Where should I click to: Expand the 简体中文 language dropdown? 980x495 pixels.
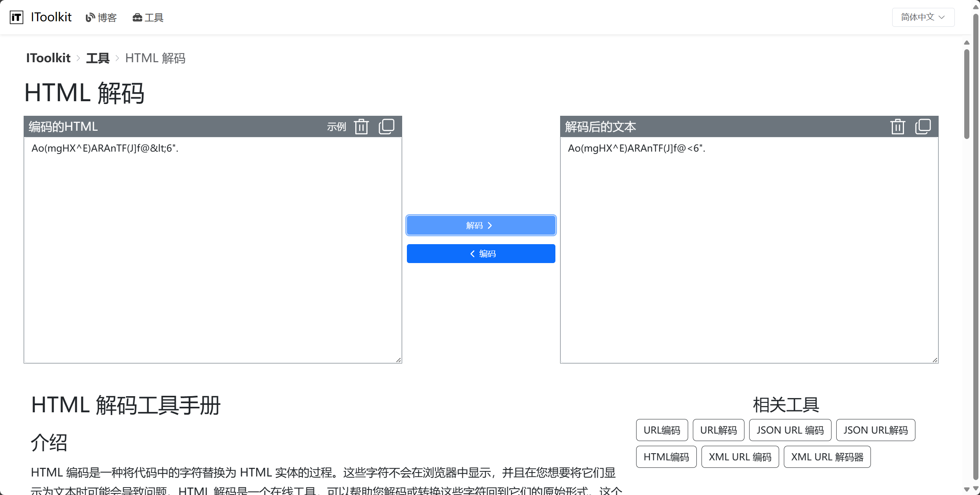(x=923, y=17)
